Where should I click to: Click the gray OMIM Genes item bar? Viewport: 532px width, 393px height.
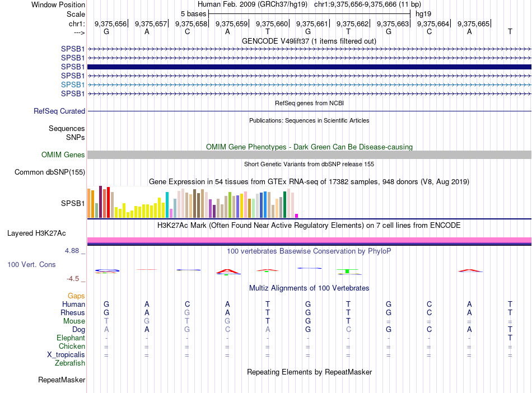(x=309, y=155)
